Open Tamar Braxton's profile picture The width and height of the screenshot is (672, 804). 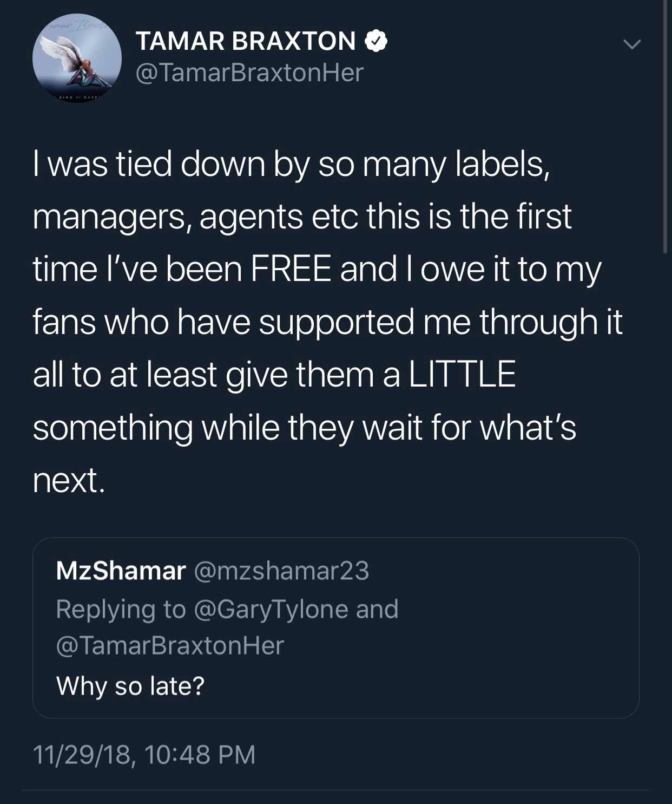point(77,58)
